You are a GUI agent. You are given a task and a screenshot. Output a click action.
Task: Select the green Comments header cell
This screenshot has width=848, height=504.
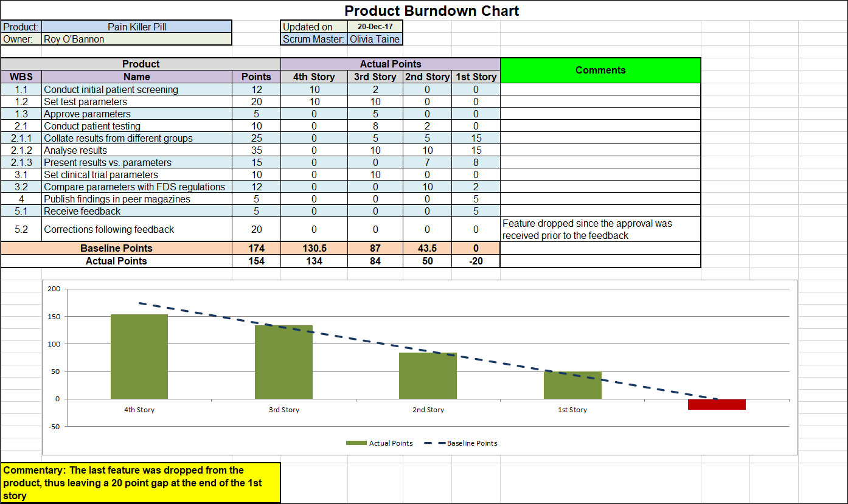600,70
